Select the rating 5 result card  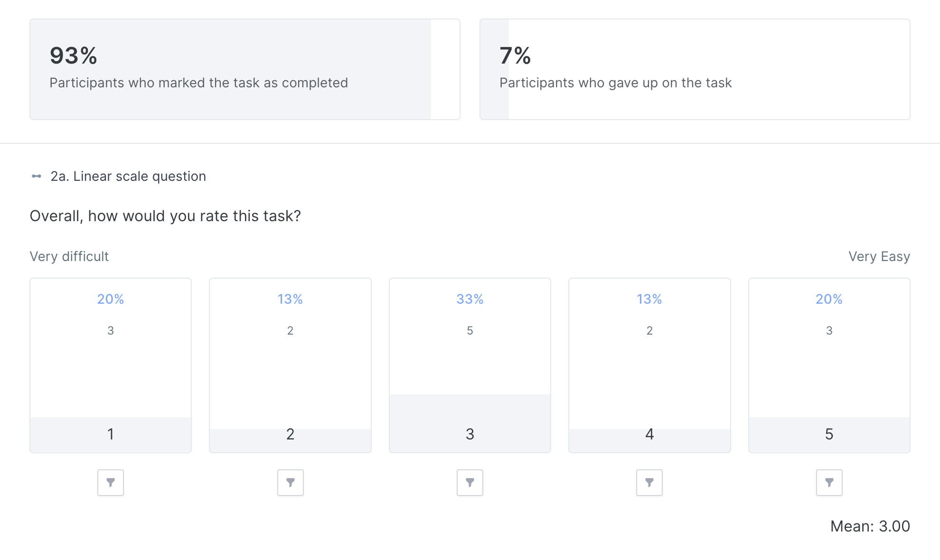coord(829,365)
